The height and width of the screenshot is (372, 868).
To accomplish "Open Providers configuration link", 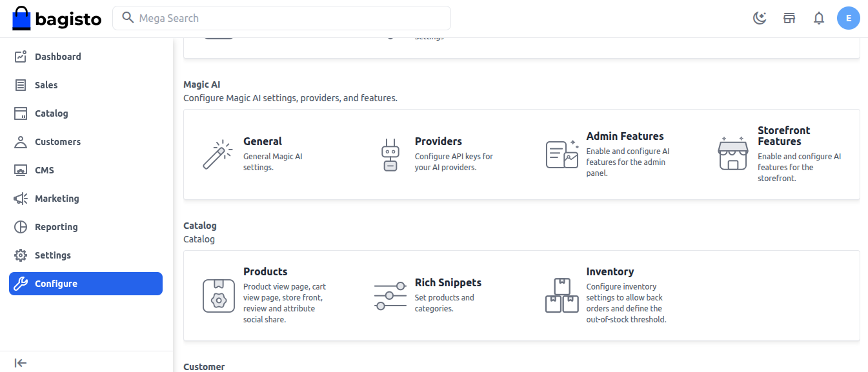I will pos(438,141).
